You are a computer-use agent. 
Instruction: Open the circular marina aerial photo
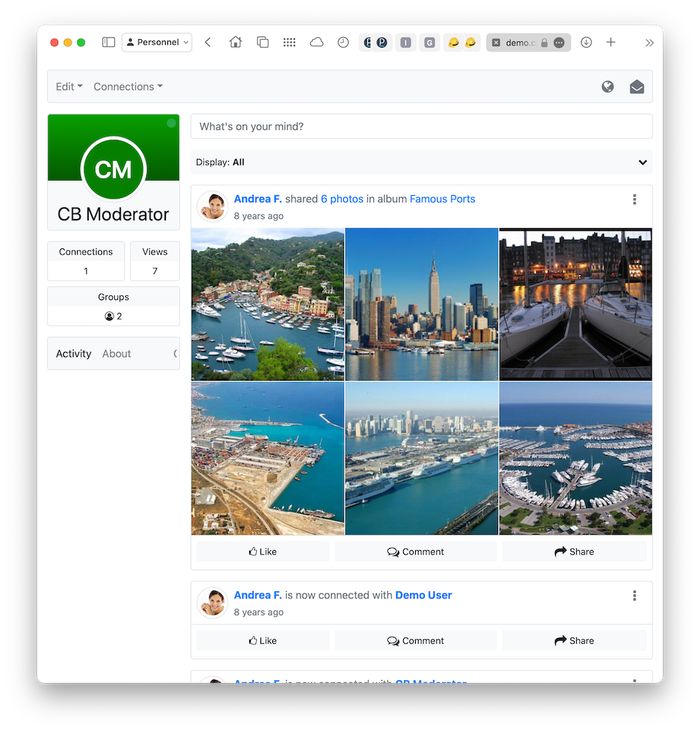[576, 458]
